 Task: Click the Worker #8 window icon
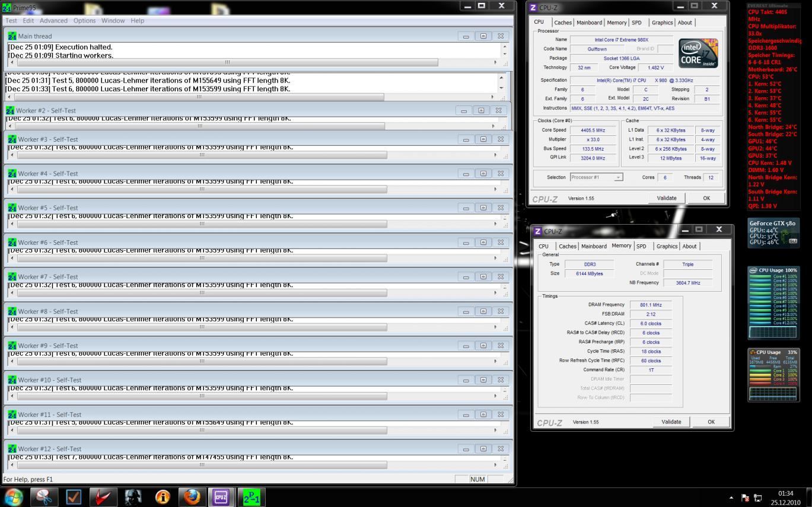pos(12,311)
